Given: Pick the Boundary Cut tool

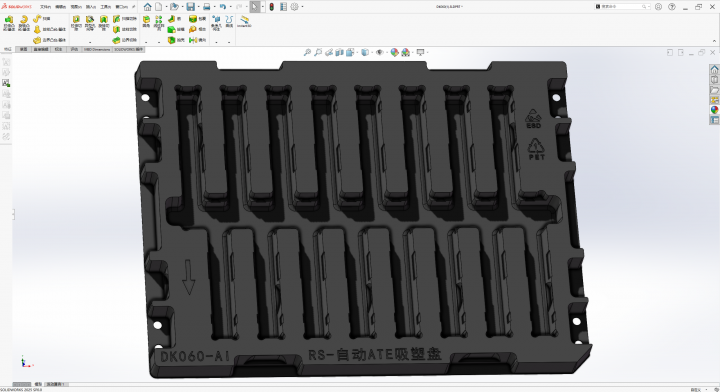Looking at the screenshot, I should click(124, 40).
